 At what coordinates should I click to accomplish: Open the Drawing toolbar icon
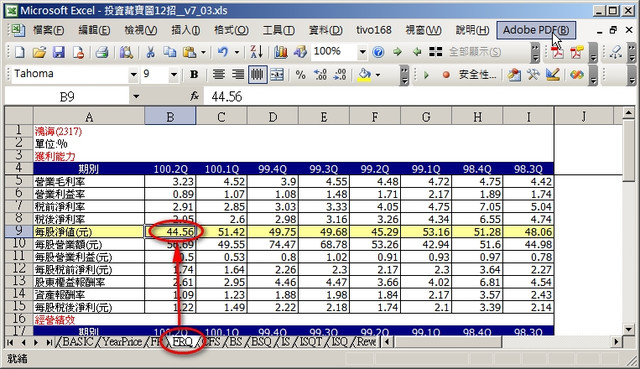pos(300,52)
